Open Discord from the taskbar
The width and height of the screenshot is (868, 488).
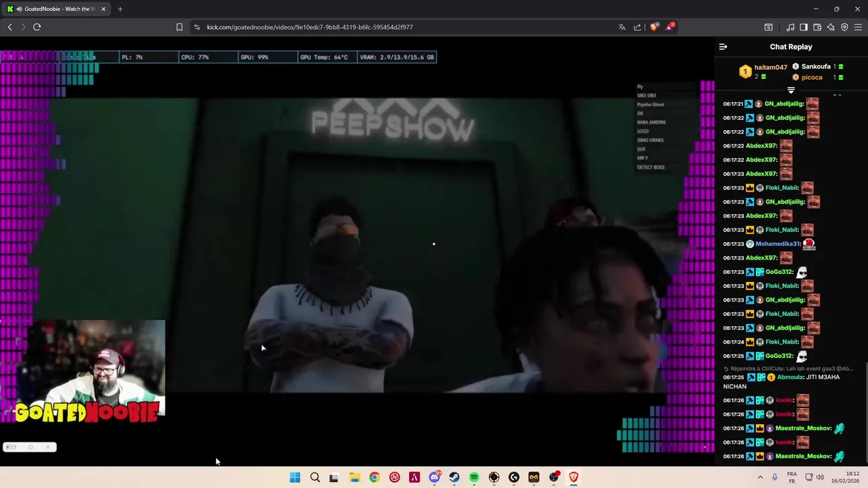[435, 477]
